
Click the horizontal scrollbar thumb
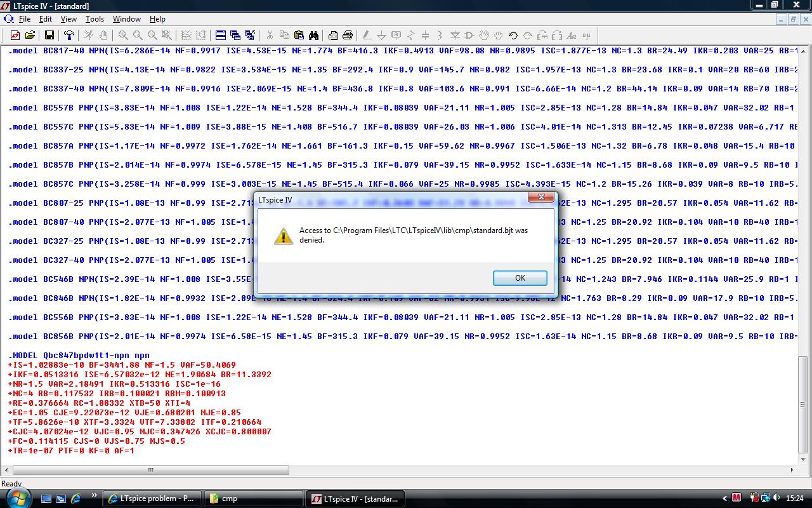[x=151, y=471]
